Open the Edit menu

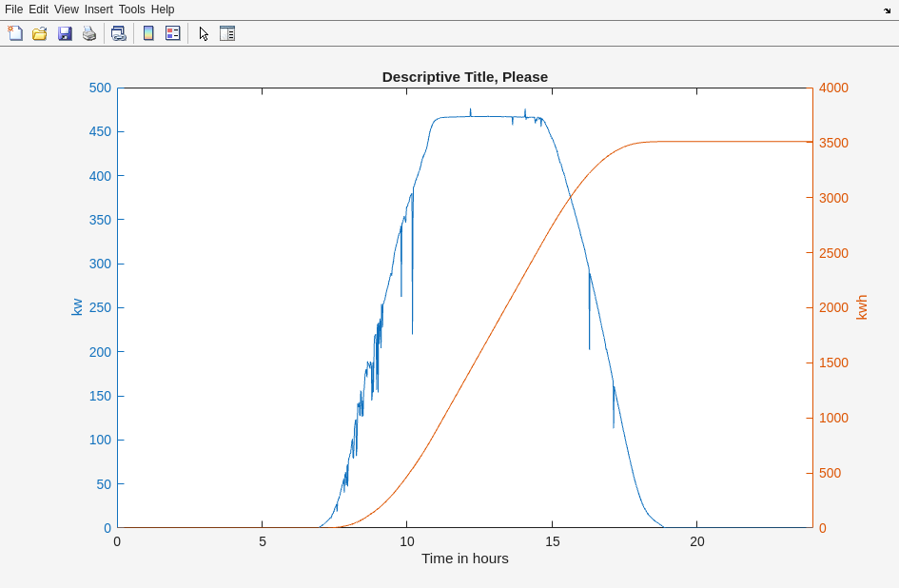point(38,10)
